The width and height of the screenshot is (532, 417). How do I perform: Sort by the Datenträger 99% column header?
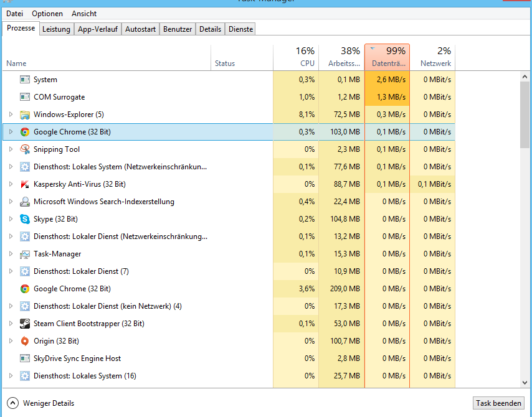coord(387,57)
